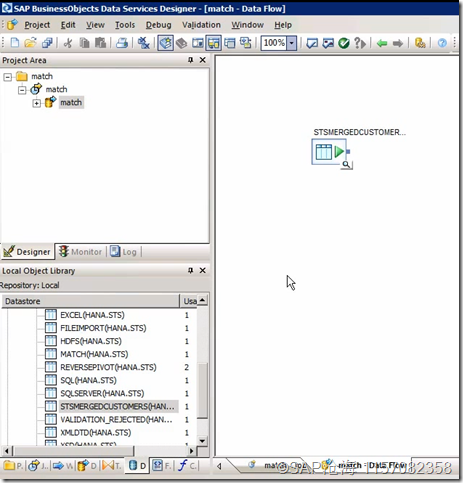
Task: Click the library horizontal scroll right arrow
Action: [191, 451]
